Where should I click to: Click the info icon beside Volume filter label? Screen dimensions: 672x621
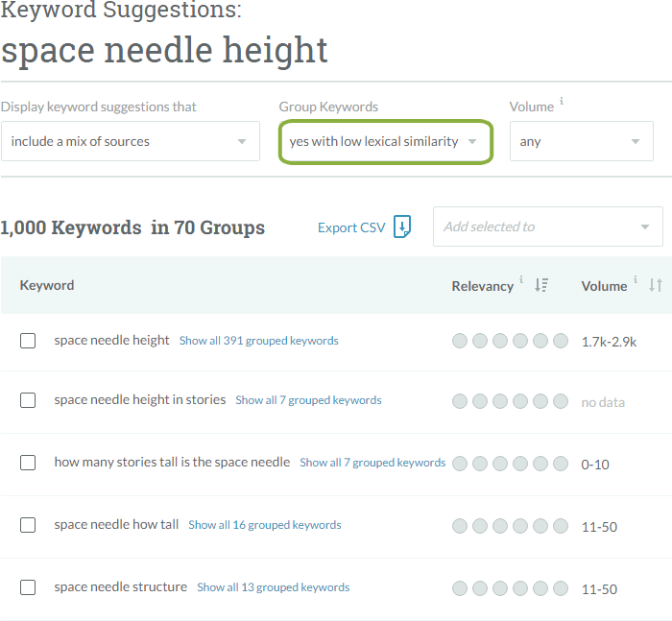click(x=562, y=103)
